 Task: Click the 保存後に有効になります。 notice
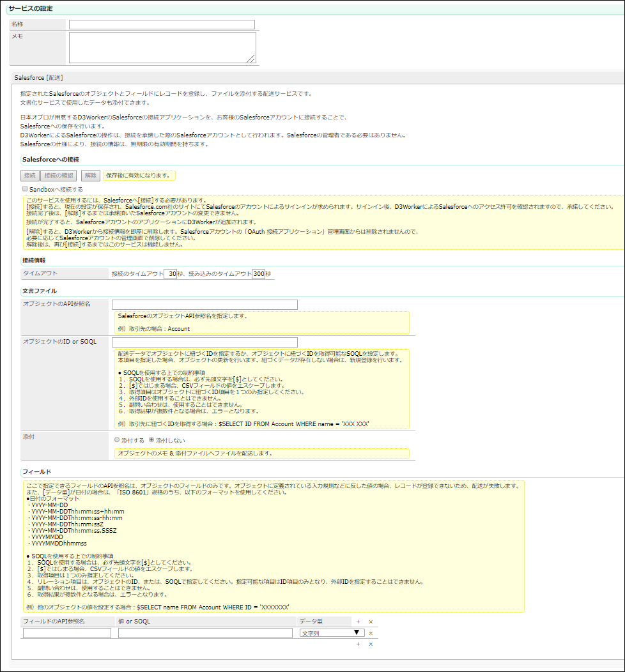pos(139,175)
